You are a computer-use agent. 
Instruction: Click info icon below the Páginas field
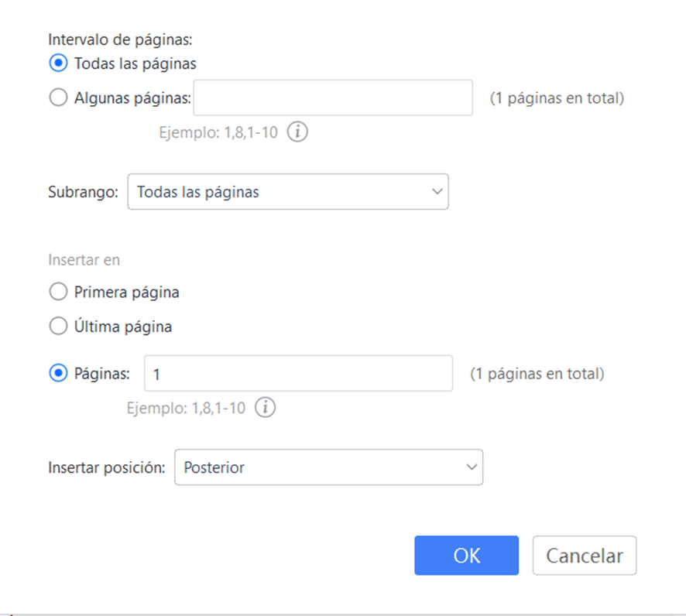point(265,408)
